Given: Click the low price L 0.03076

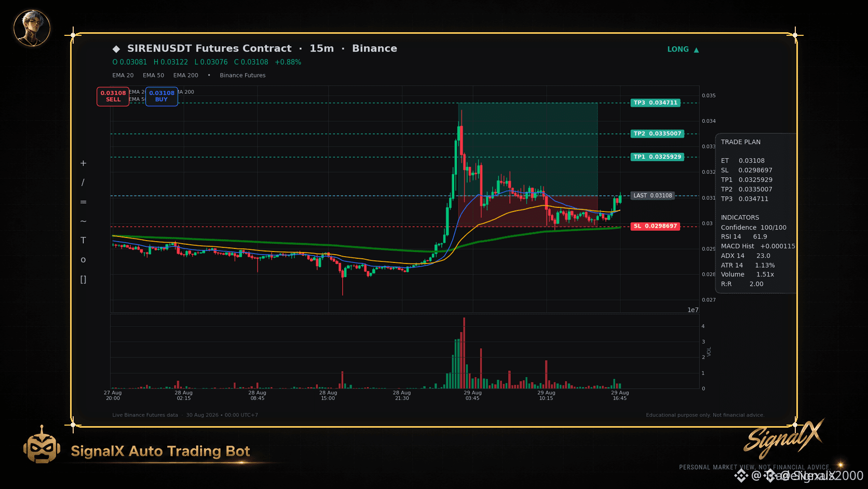Looking at the screenshot, I should coord(211,62).
